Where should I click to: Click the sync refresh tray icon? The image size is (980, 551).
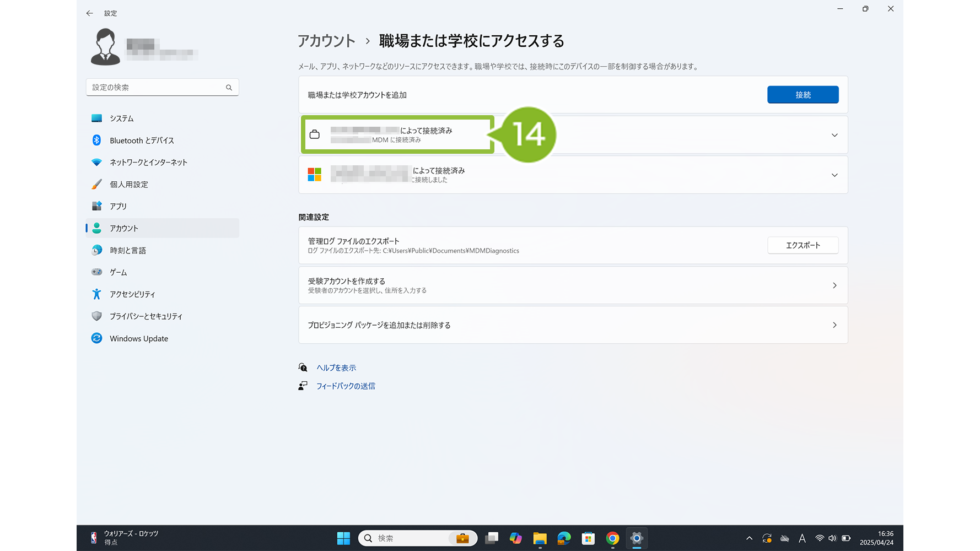click(x=767, y=538)
